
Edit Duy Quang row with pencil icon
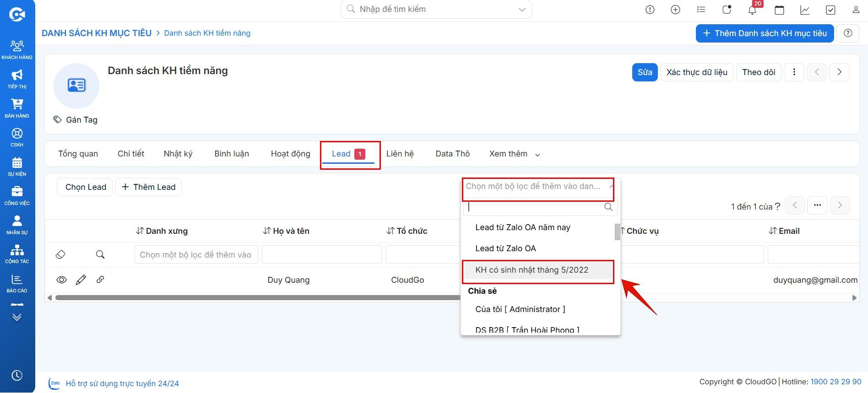pos(81,280)
